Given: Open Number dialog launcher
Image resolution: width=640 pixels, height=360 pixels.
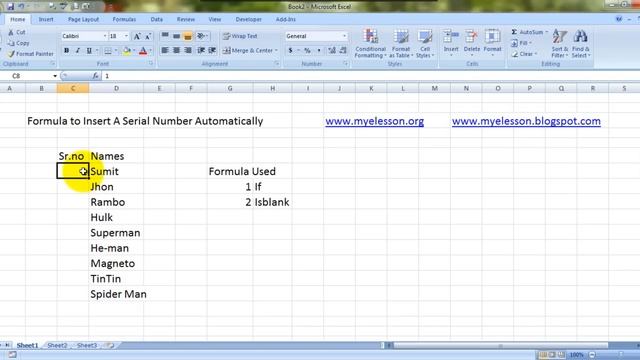Looking at the screenshot, I should point(345,64).
